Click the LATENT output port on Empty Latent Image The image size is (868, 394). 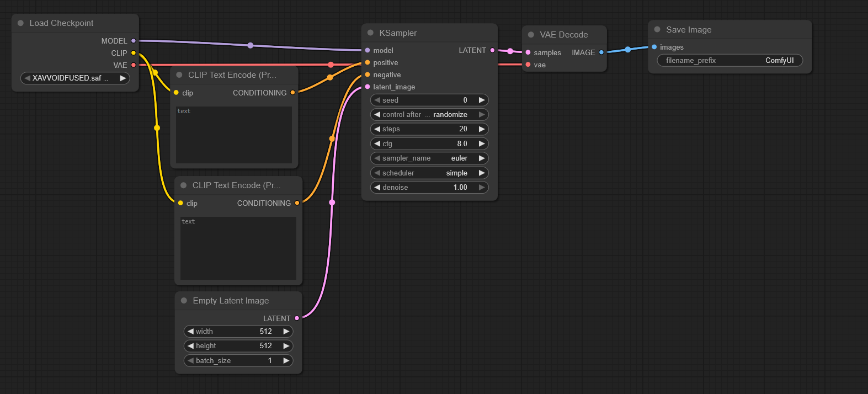[x=297, y=318]
